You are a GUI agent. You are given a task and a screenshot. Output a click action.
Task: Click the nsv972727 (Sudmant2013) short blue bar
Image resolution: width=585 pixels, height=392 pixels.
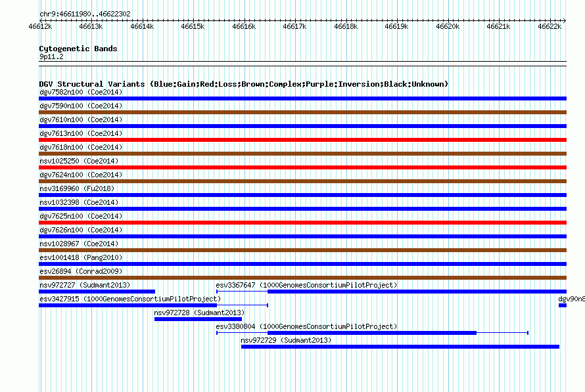click(97, 292)
